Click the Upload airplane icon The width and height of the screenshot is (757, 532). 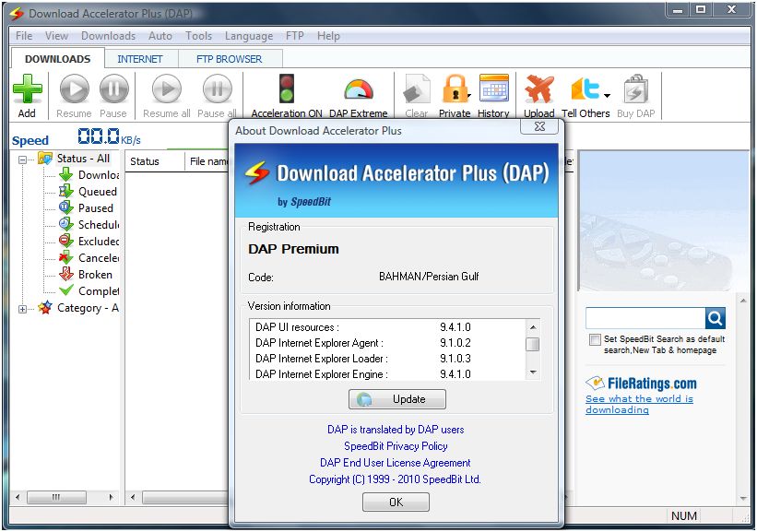(x=538, y=89)
